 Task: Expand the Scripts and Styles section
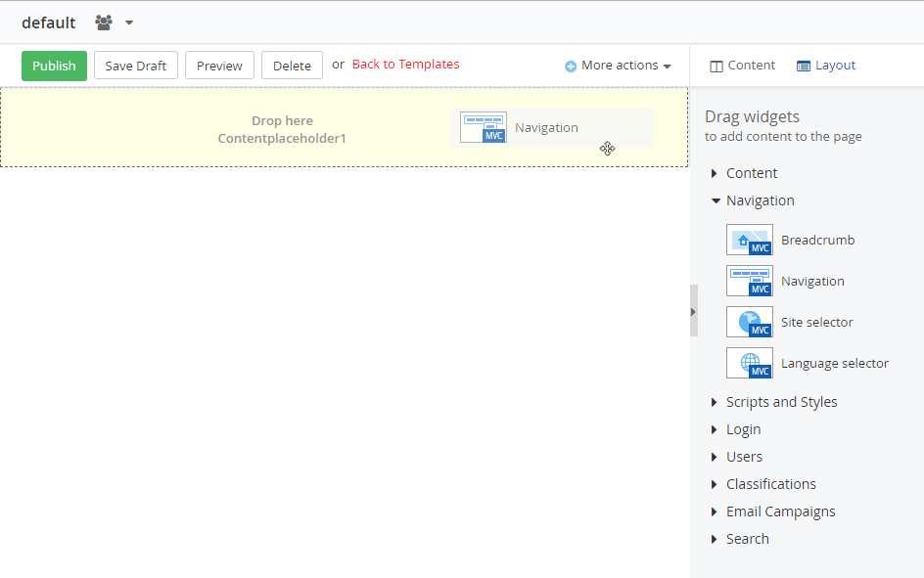click(781, 401)
